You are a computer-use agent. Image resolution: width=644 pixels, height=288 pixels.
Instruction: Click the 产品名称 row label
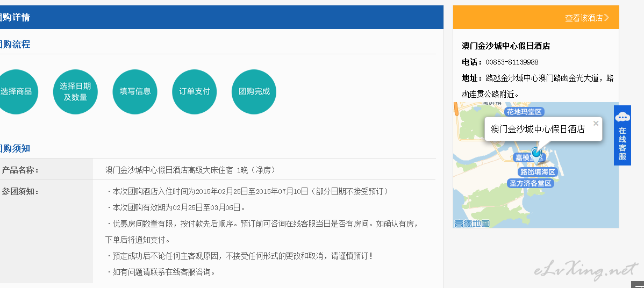coord(20,170)
